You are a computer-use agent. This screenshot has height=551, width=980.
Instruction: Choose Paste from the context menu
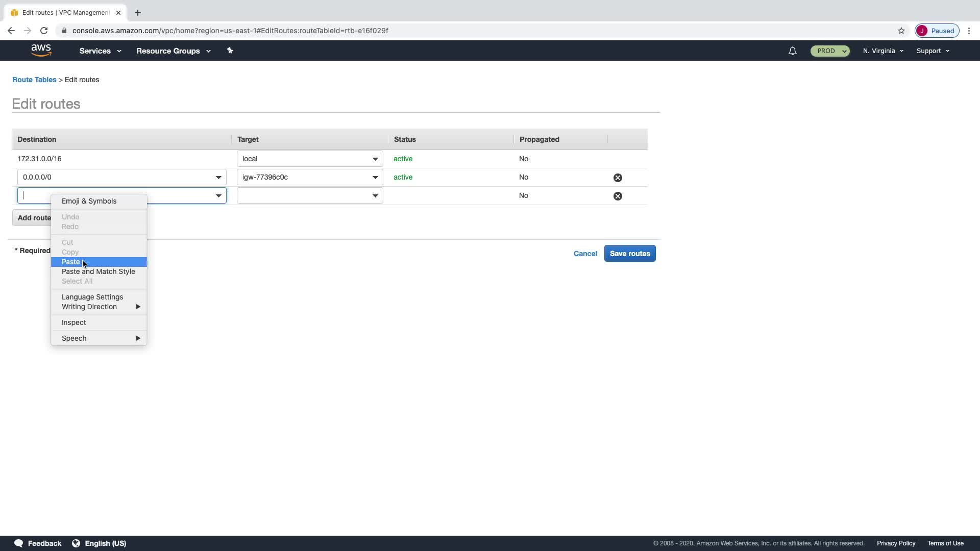pyautogui.click(x=71, y=262)
